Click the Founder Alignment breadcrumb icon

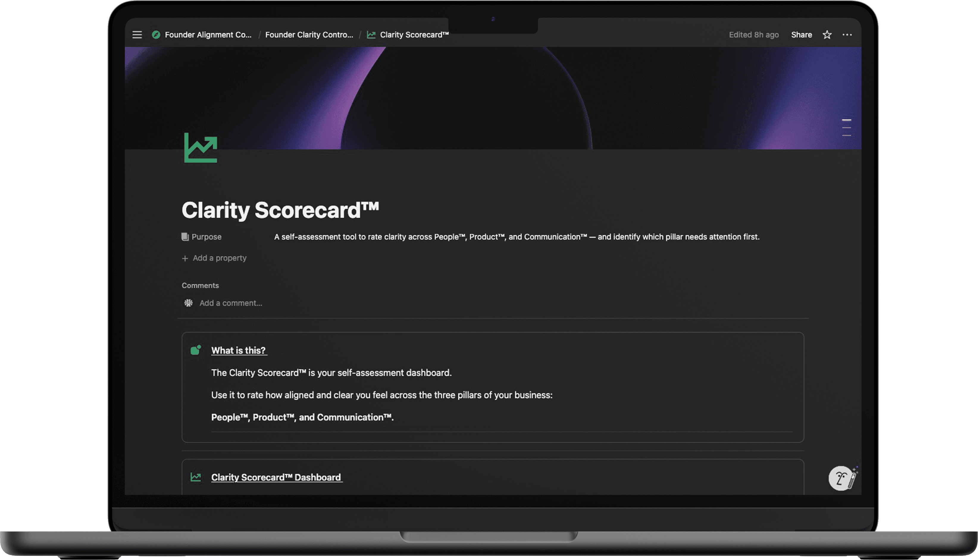[156, 35]
